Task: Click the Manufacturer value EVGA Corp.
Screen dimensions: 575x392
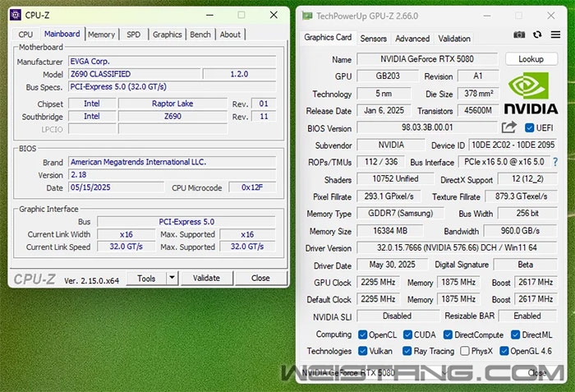Action: pos(172,62)
